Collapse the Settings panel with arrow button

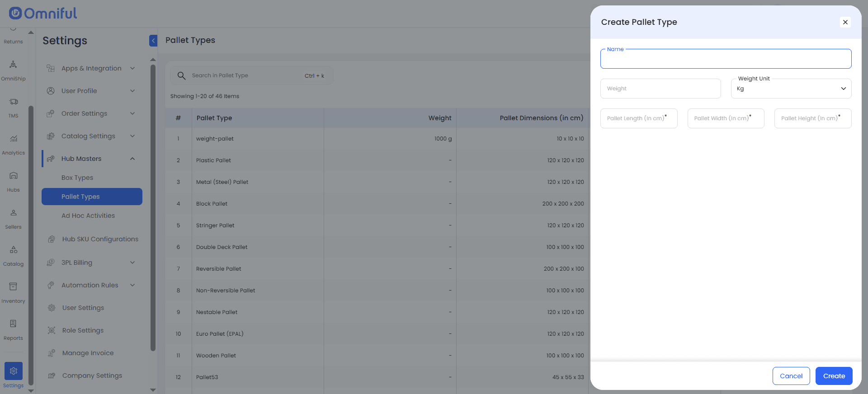coord(153,41)
